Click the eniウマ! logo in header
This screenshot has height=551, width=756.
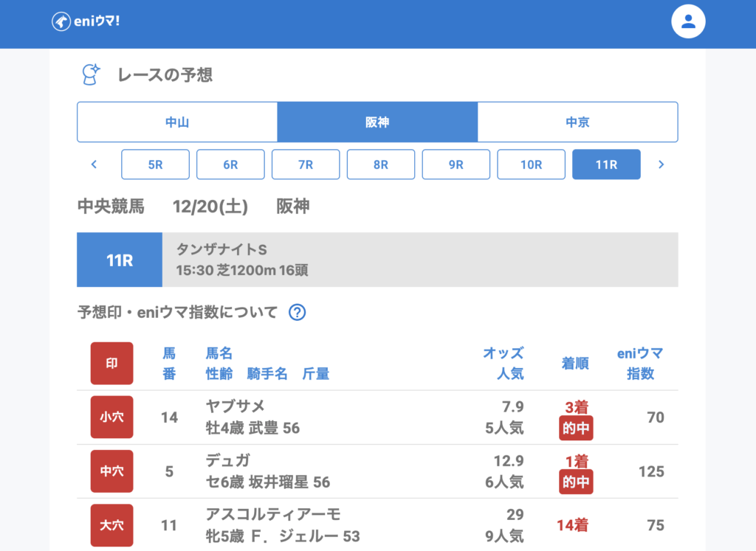pos(86,21)
